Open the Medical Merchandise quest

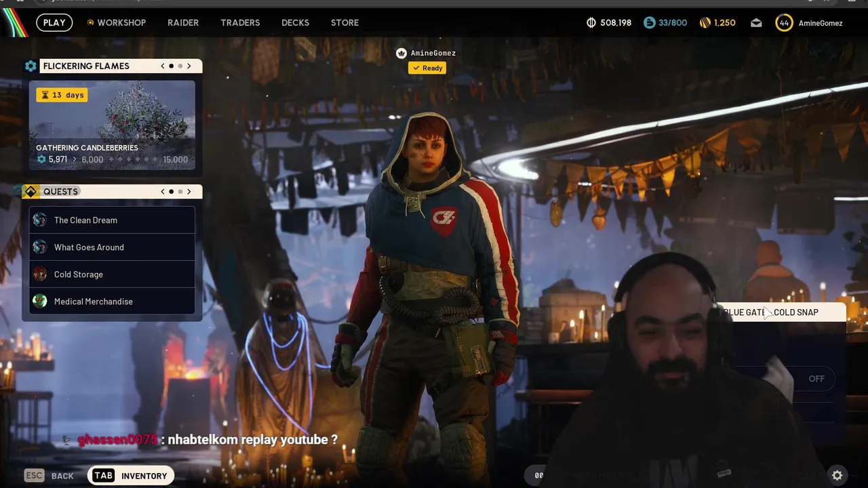(x=113, y=302)
